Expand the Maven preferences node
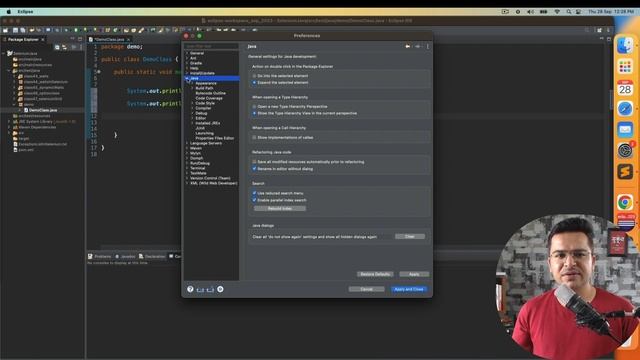 [x=187, y=148]
